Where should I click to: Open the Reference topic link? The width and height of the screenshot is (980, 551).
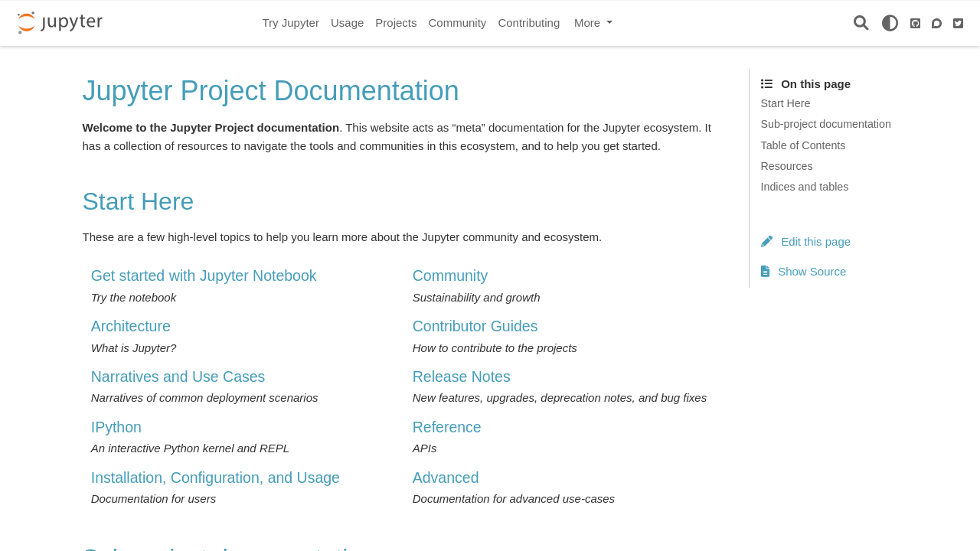tap(447, 427)
